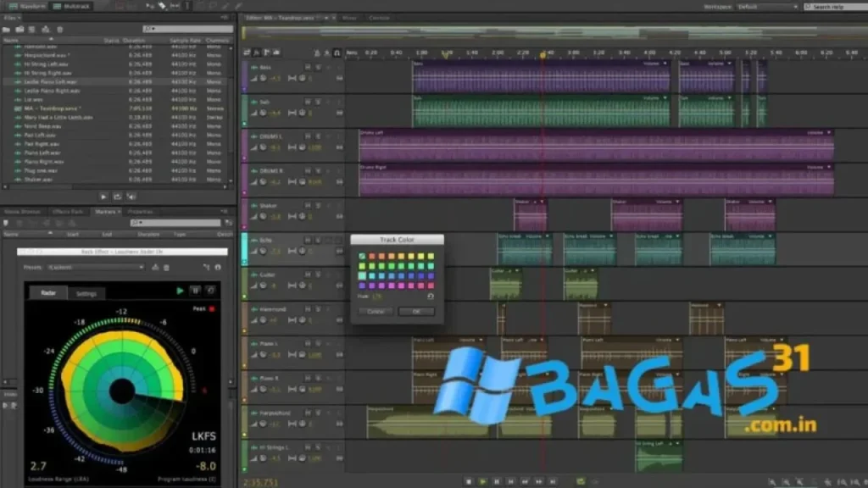This screenshot has height=488, width=868.
Task: Solo the Bass track
Action: [319, 67]
